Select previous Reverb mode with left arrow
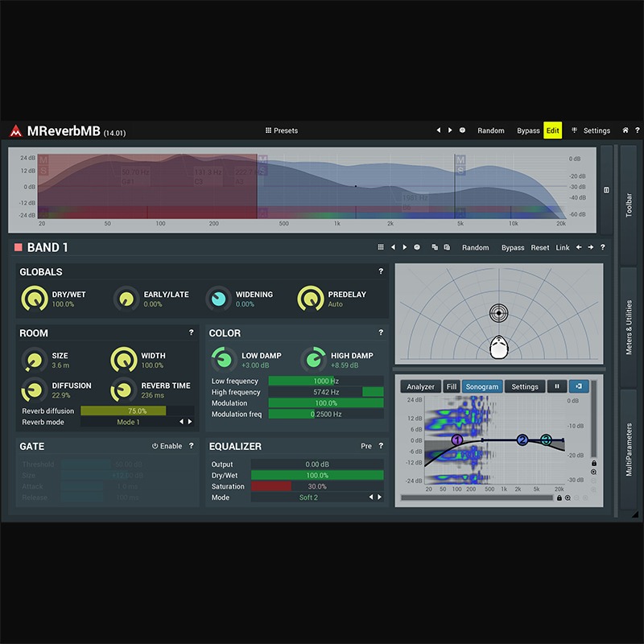This screenshot has width=644, height=644. pos(181,421)
